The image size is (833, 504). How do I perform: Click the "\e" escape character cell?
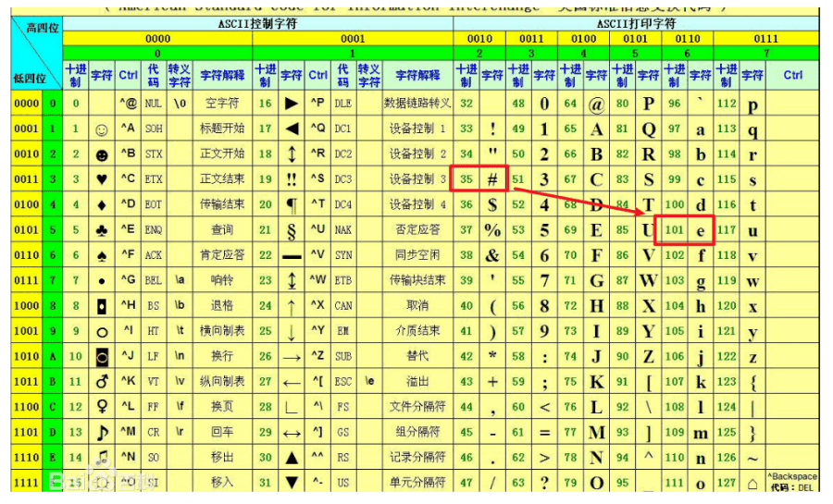(x=369, y=381)
